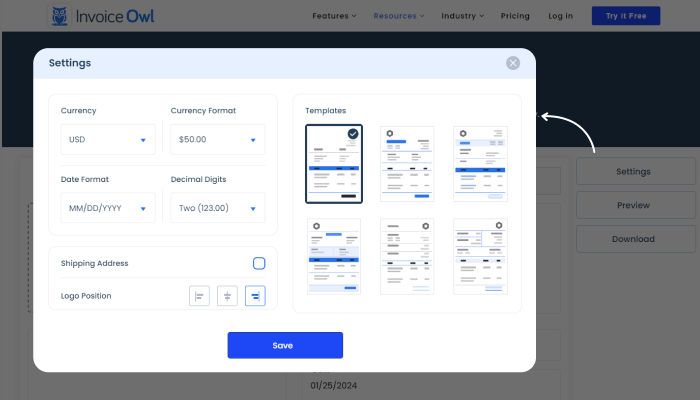Select left logo position icon
This screenshot has height=400, width=700.
click(x=199, y=296)
